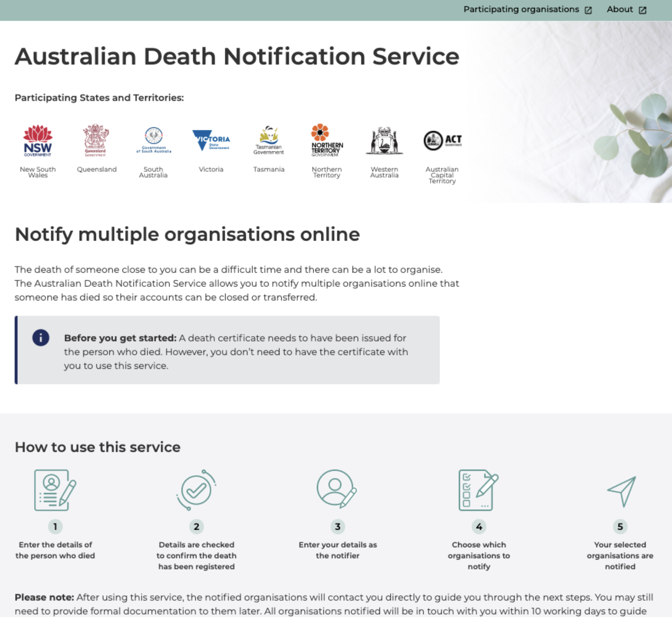Click the checkmark verification icon for step 2
This screenshot has height=617, width=672.
(196, 490)
